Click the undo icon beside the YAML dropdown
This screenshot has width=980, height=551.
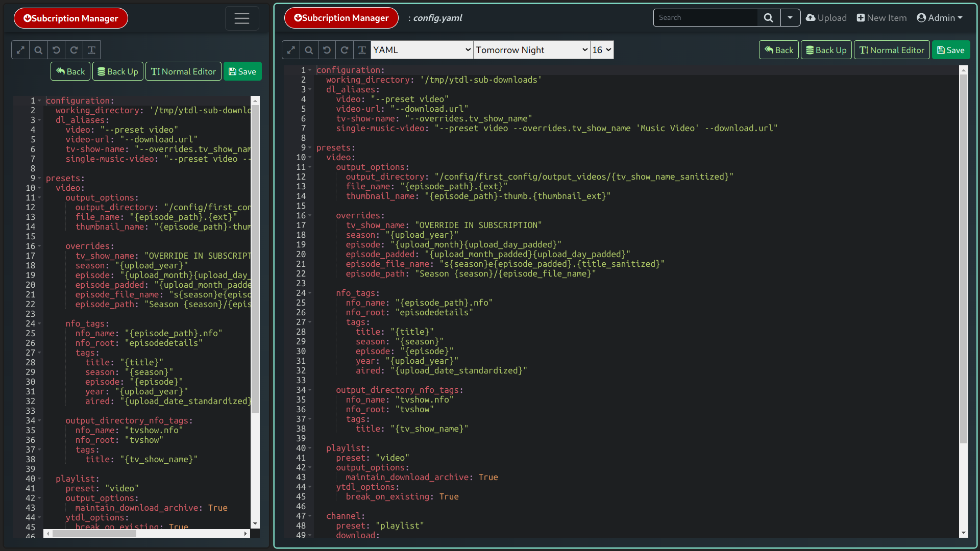coord(327,50)
